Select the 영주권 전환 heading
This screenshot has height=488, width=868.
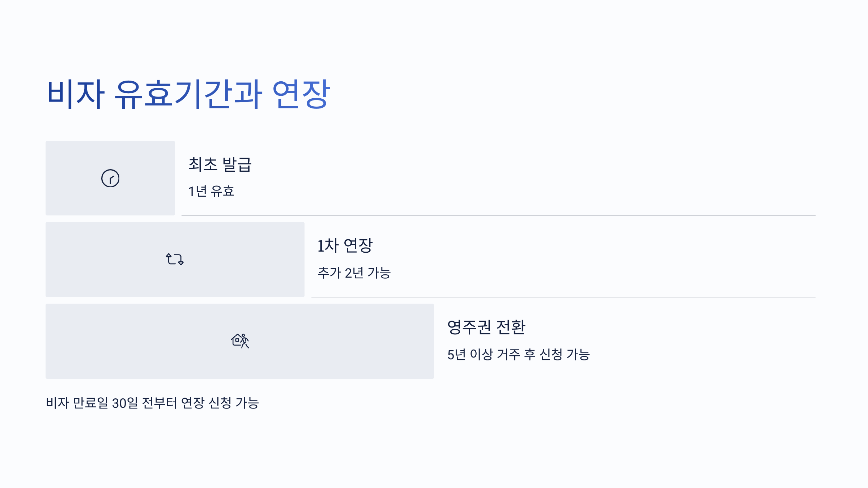(486, 327)
